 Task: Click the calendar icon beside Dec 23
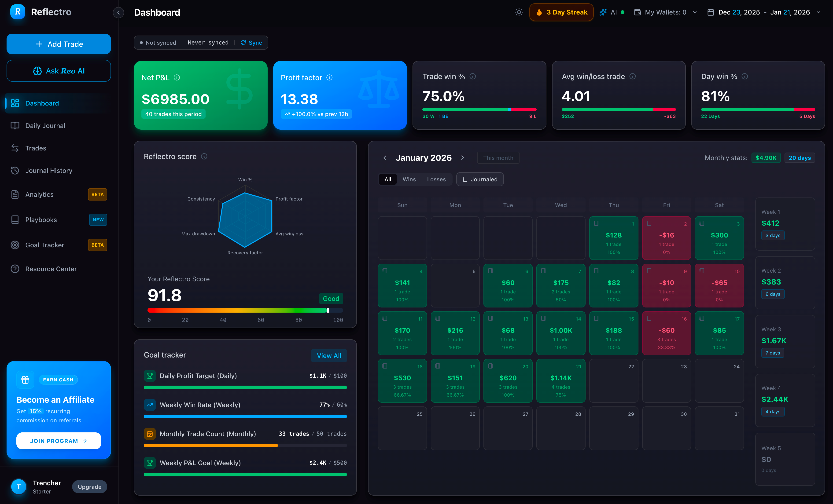711,12
